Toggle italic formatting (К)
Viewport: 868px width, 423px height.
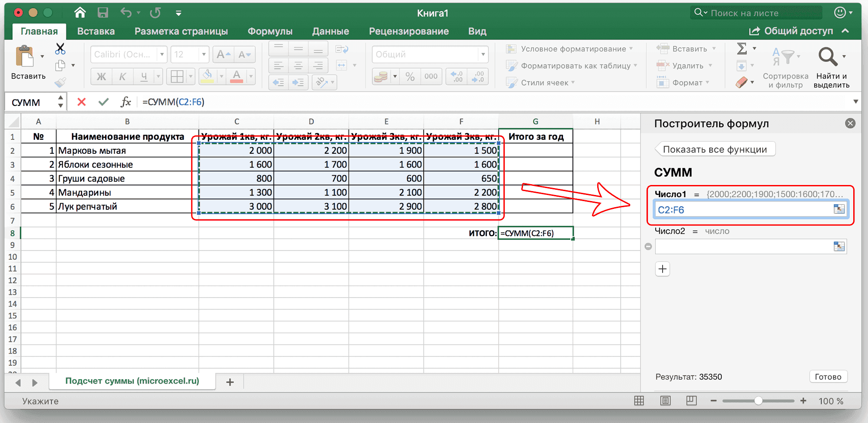coord(122,76)
